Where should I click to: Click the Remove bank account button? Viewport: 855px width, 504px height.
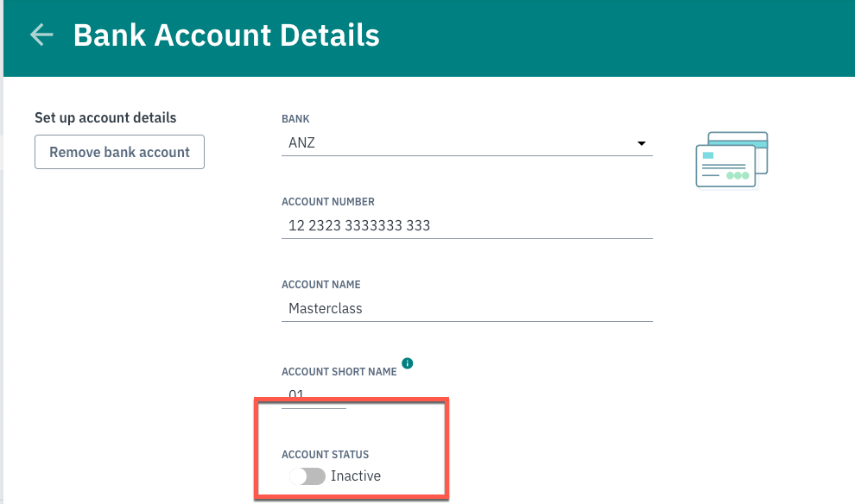point(119,151)
